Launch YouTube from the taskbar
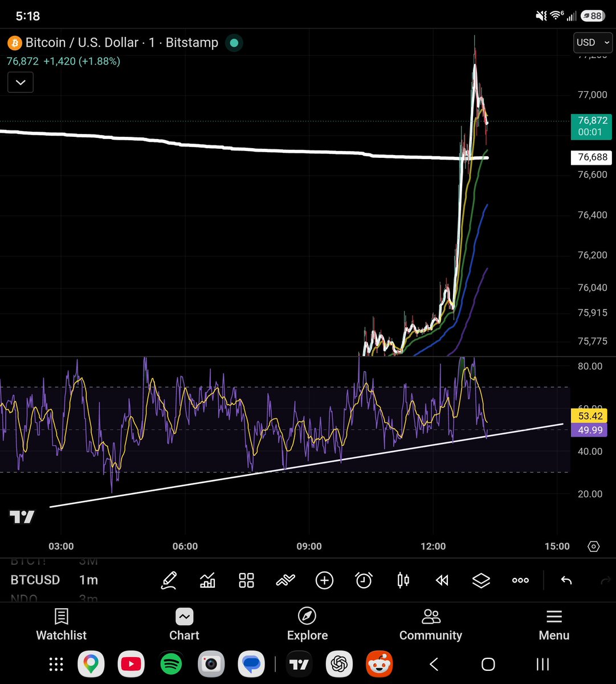 click(131, 664)
